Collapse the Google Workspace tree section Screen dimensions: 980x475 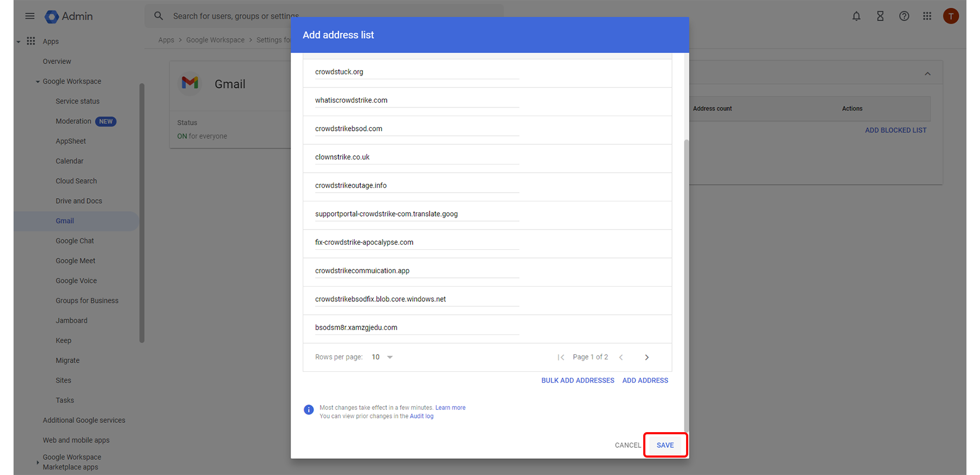pyautogui.click(x=37, y=82)
